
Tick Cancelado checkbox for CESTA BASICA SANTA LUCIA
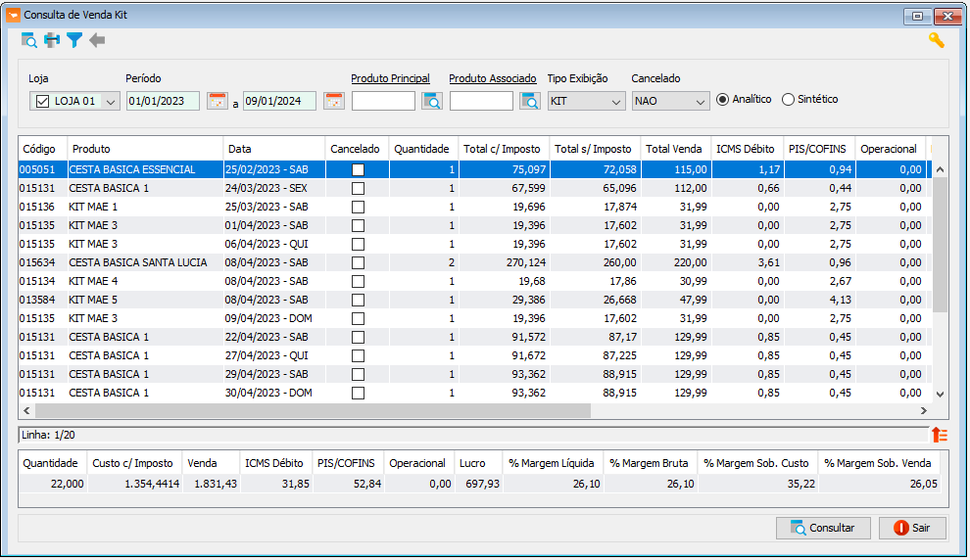click(x=358, y=262)
